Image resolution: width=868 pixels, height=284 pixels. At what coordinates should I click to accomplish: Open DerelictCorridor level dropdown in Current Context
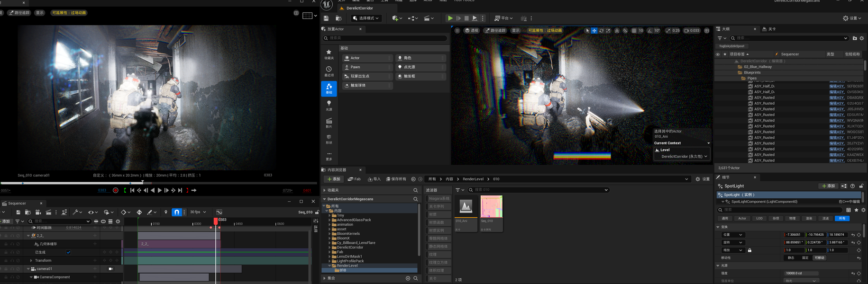[x=684, y=156]
